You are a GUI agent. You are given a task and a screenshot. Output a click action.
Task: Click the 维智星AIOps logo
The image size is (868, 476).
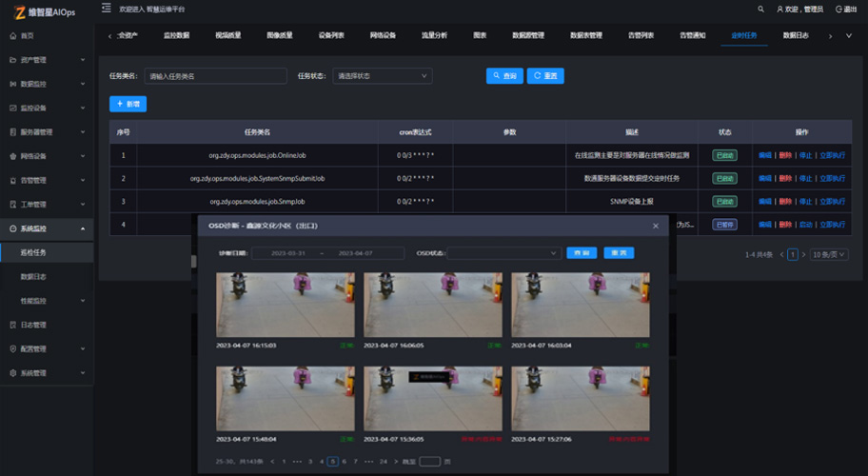pyautogui.click(x=49, y=10)
